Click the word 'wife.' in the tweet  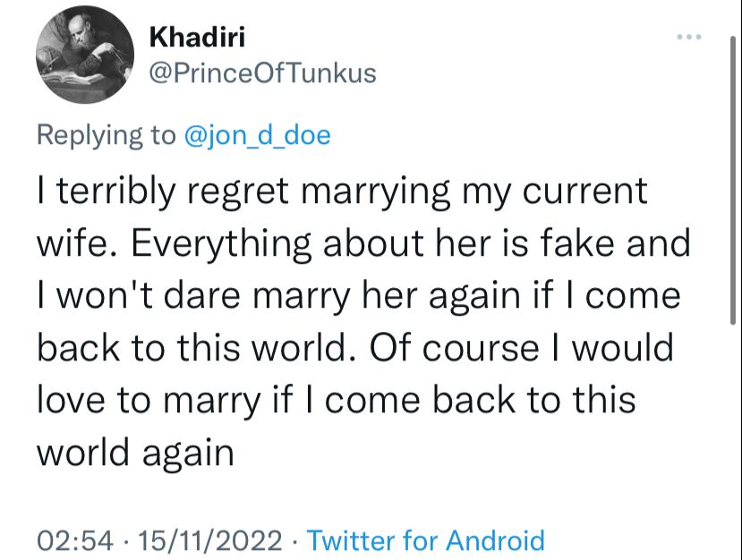tap(79, 243)
